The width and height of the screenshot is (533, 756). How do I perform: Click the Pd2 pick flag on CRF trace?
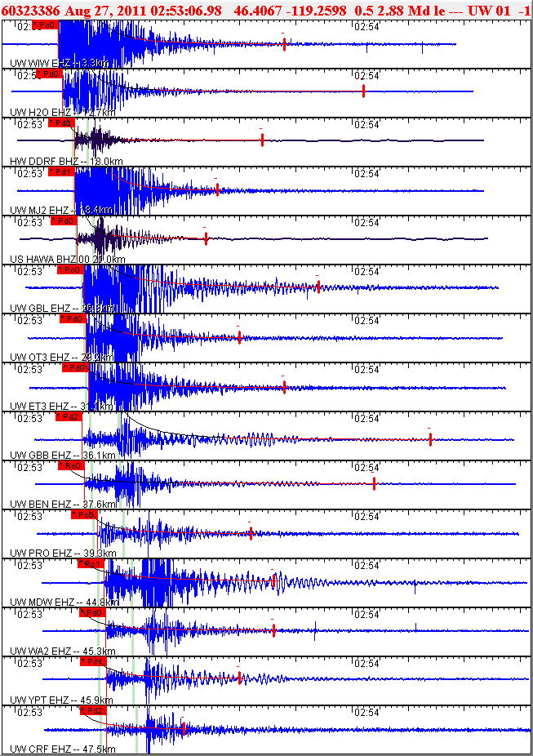(93, 710)
